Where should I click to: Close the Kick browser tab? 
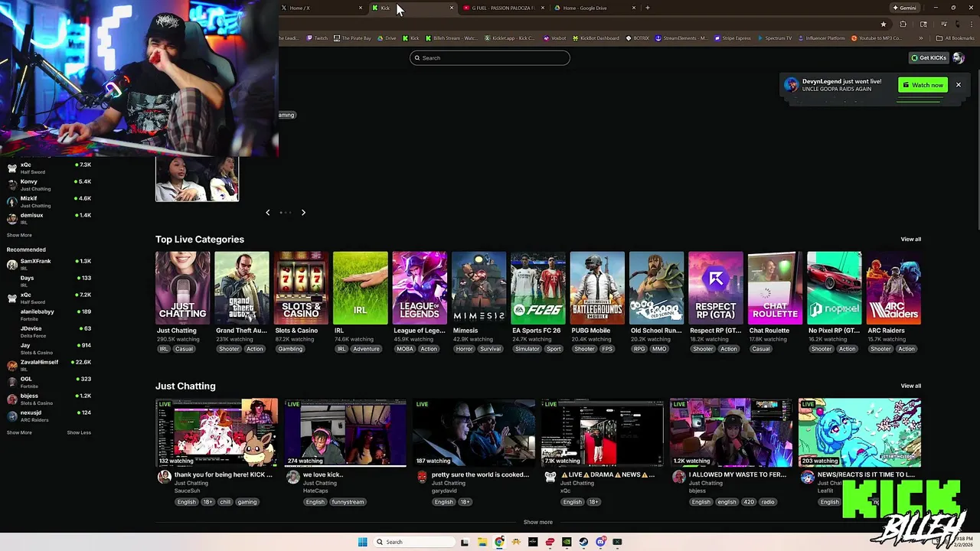click(x=451, y=8)
